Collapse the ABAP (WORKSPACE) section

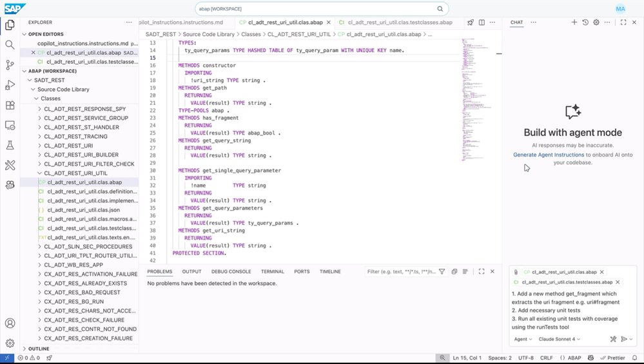point(24,71)
